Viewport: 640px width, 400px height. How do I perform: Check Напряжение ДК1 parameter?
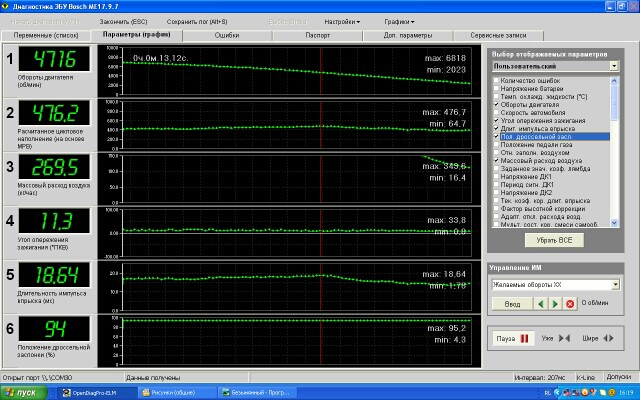(496, 177)
